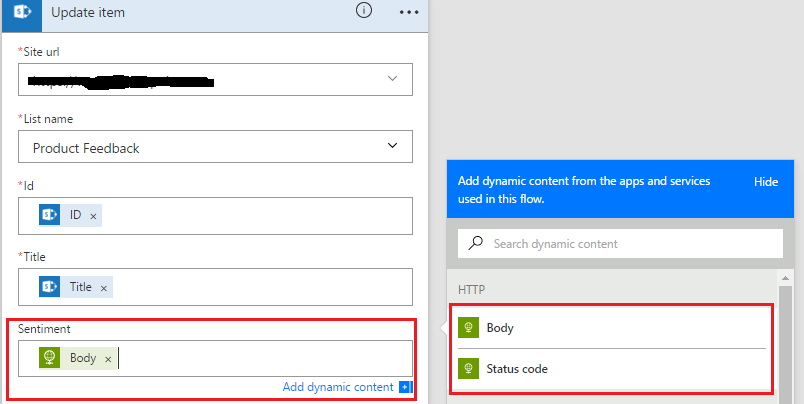Click the magnifier search icon

pyautogui.click(x=475, y=243)
